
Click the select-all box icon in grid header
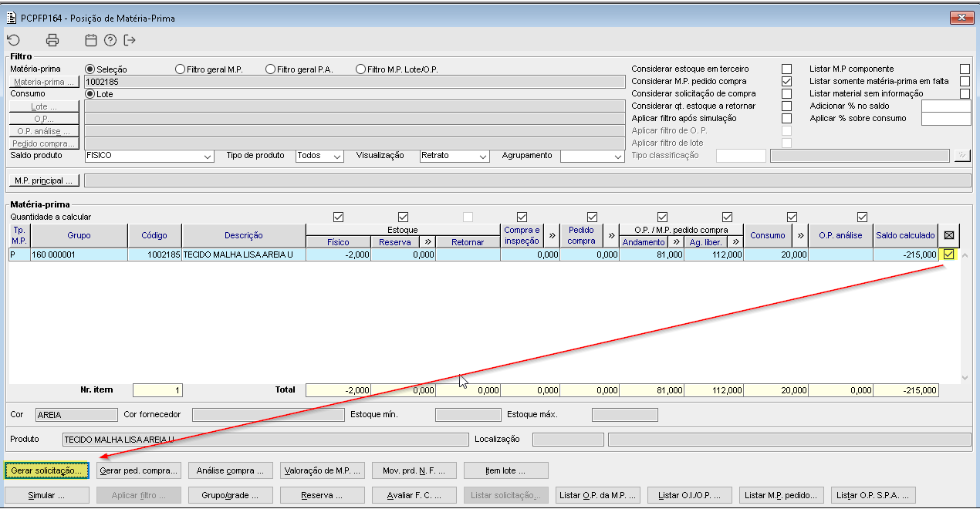[x=949, y=235]
